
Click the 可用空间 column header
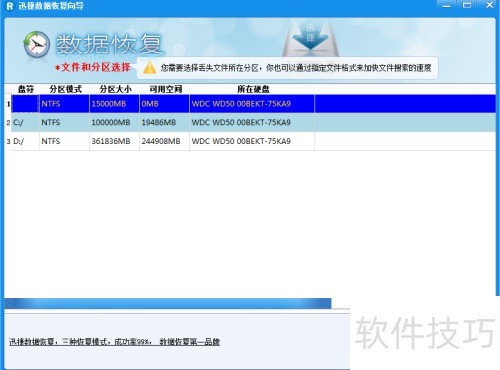tap(165, 89)
